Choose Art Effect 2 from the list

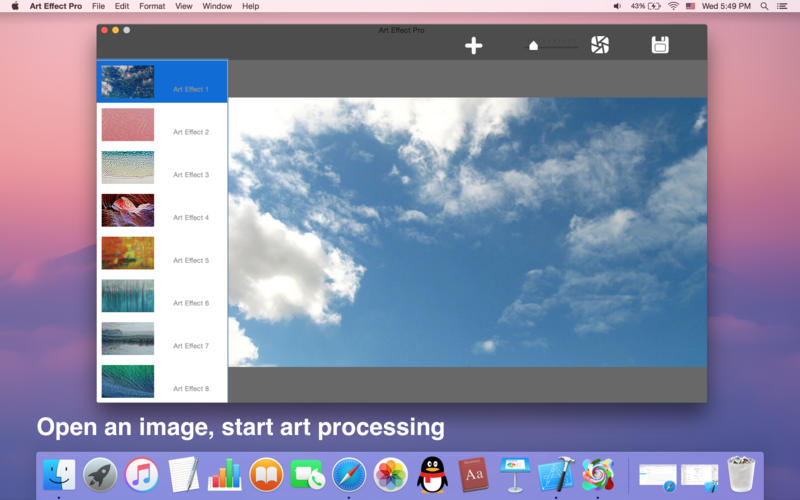coord(128,125)
